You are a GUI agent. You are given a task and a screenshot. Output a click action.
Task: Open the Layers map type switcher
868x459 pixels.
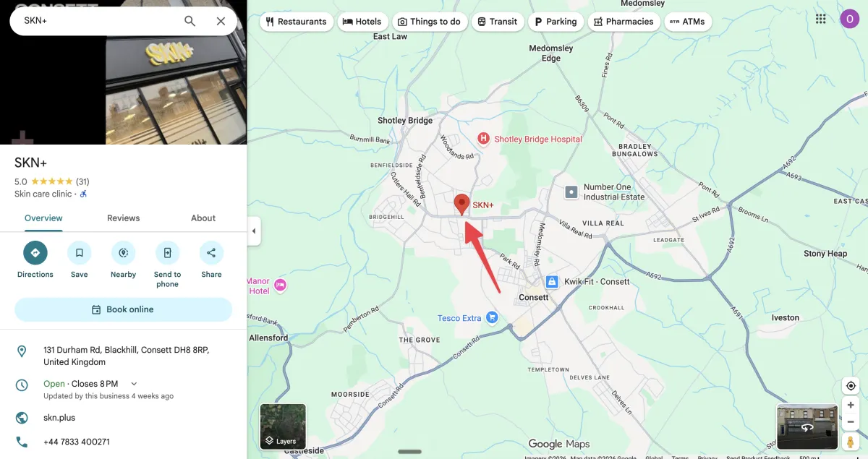point(283,426)
